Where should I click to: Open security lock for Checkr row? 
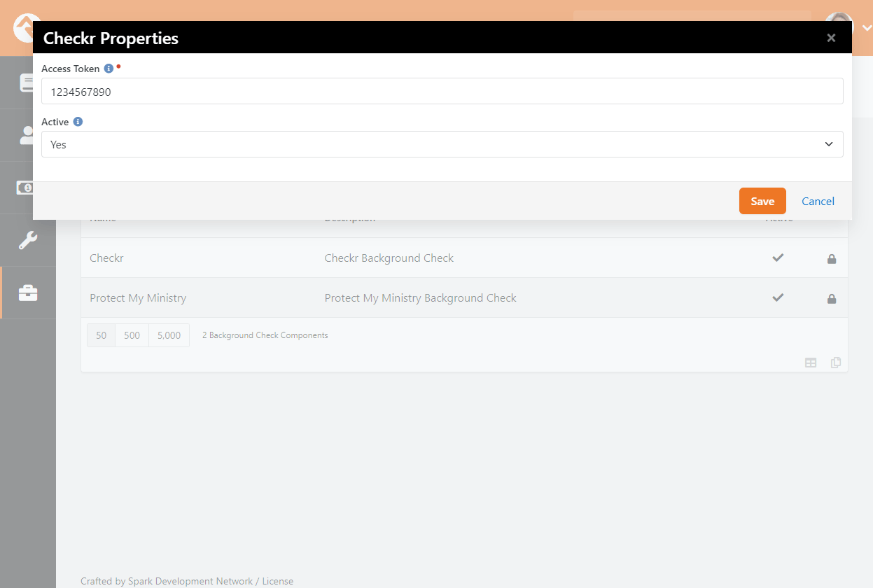coord(832,258)
